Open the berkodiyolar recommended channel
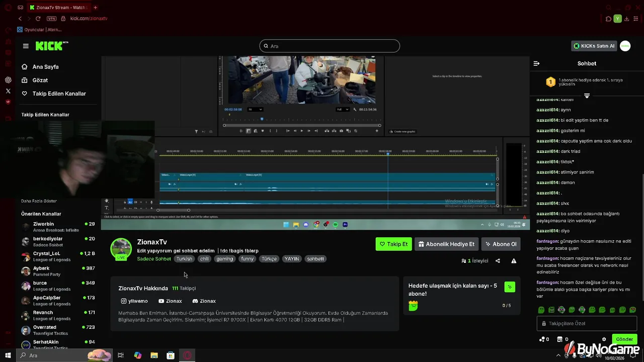 [58, 242]
